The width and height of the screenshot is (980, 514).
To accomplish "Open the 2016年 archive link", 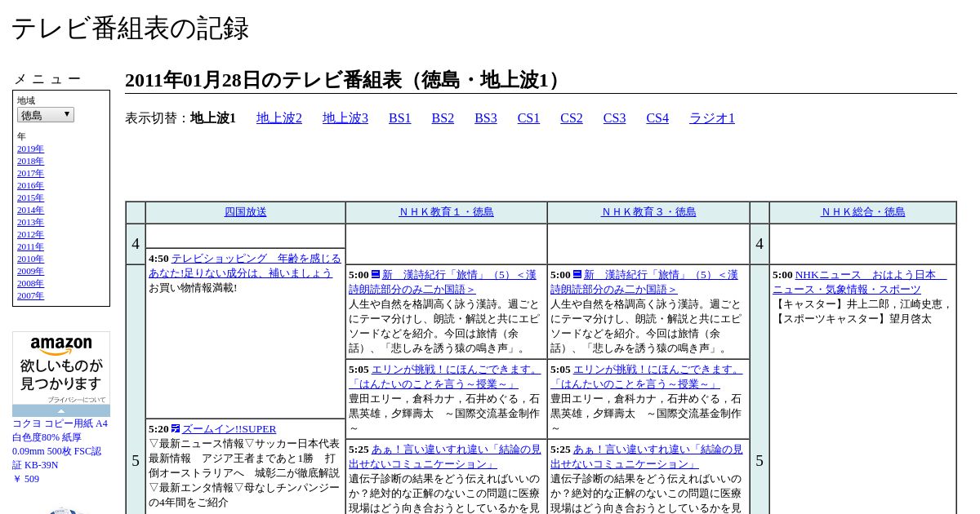I will (x=30, y=186).
